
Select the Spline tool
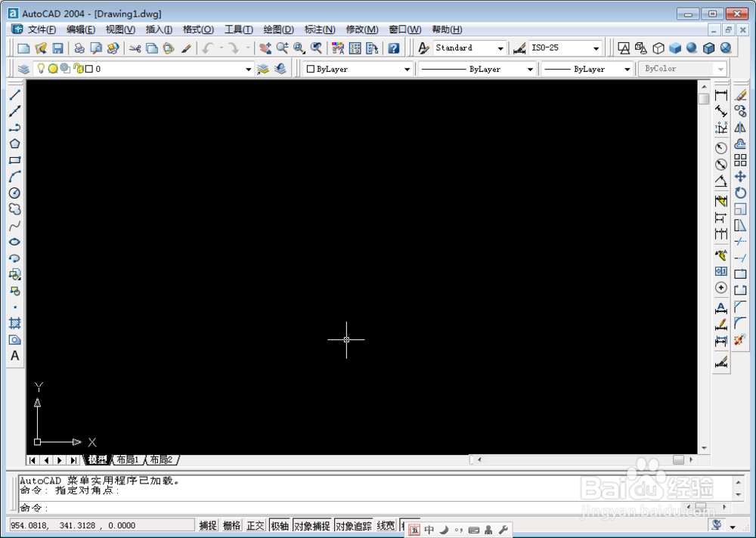click(15, 226)
